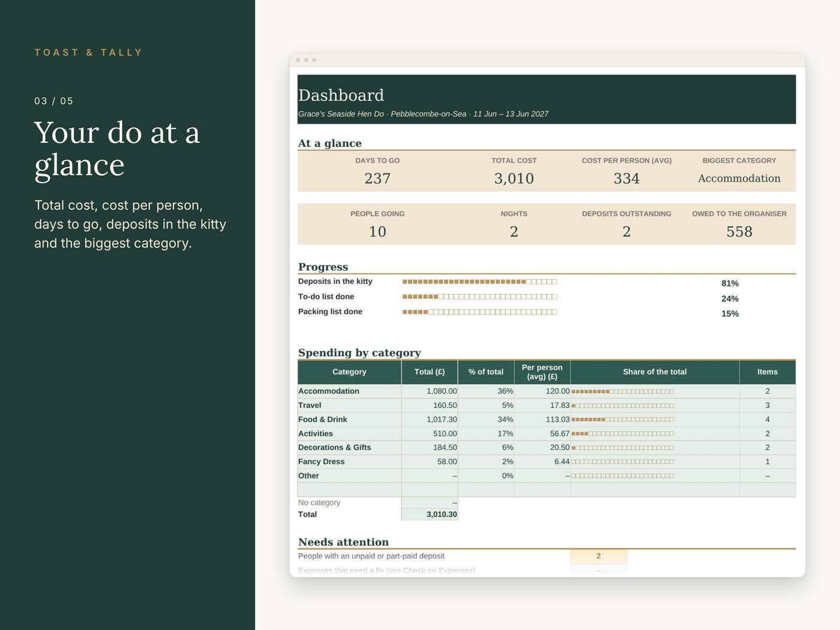Click the Category column header
Image resolution: width=840 pixels, height=630 pixels.
pos(349,372)
